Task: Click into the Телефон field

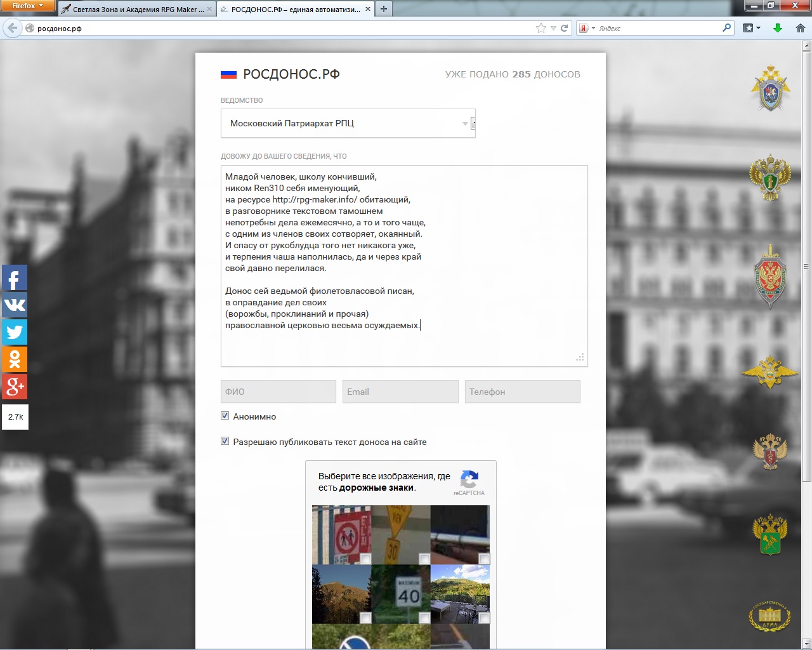Action: pyautogui.click(x=523, y=392)
